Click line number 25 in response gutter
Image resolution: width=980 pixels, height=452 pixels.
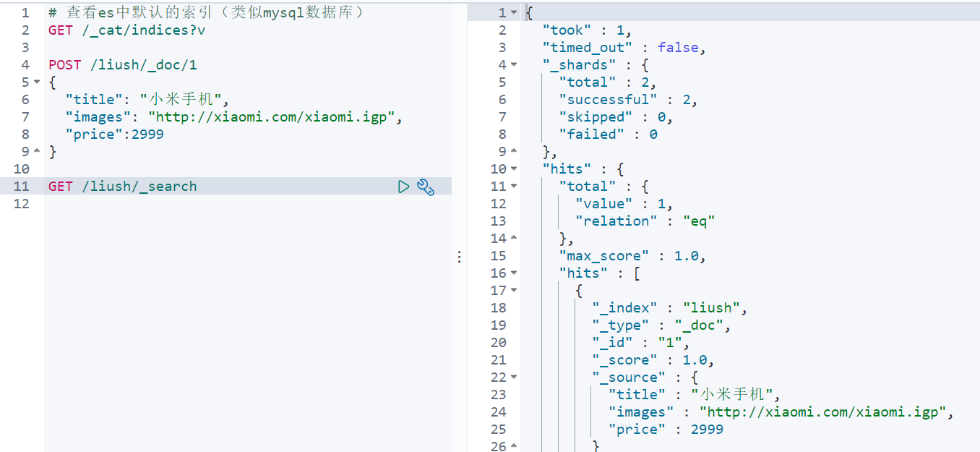499,430
